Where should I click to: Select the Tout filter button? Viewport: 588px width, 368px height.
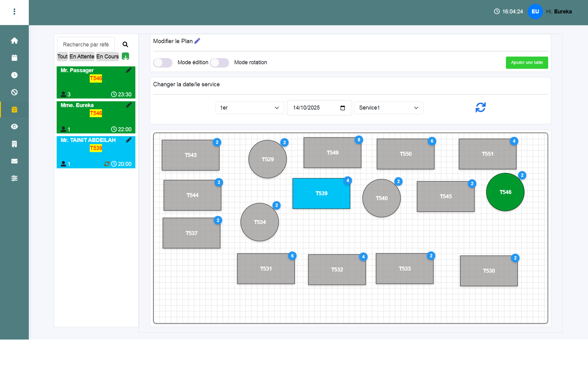pyautogui.click(x=62, y=57)
